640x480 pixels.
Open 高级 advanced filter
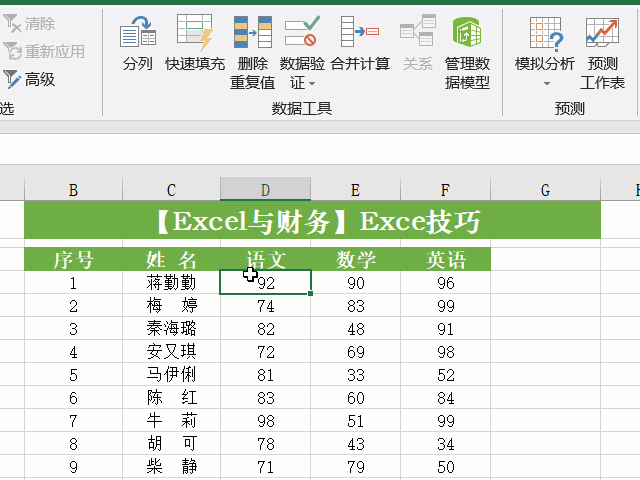point(29,80)
